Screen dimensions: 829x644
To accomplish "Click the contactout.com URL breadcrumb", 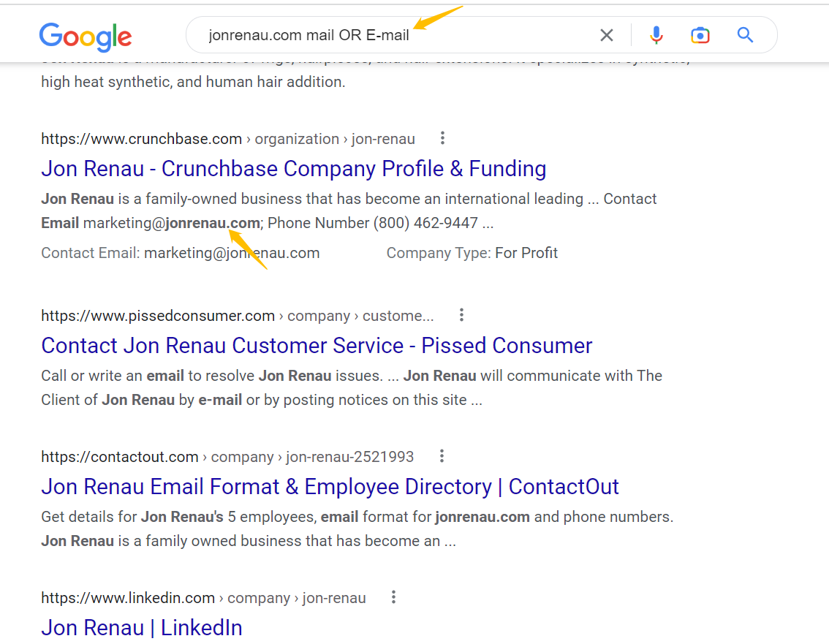I will 227,457.
